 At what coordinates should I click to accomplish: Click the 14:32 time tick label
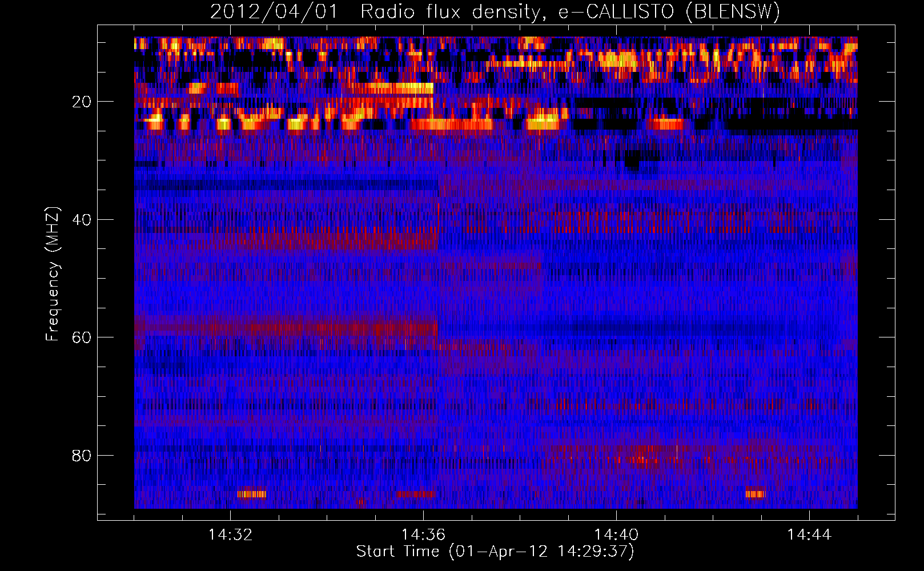231,535
